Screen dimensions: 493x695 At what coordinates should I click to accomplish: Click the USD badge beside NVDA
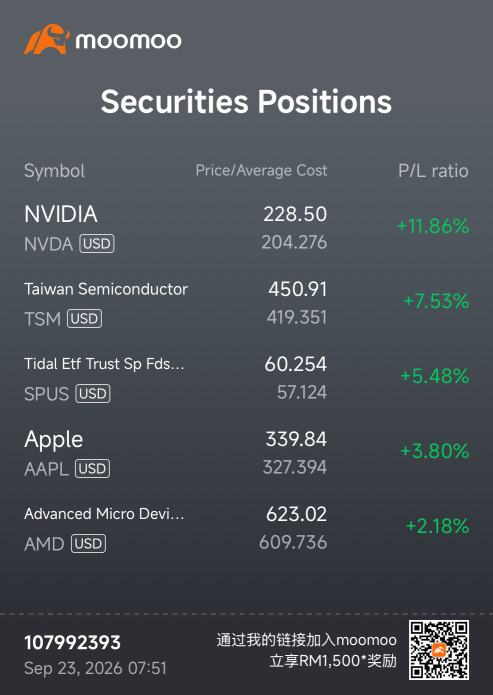pos(97,244)
